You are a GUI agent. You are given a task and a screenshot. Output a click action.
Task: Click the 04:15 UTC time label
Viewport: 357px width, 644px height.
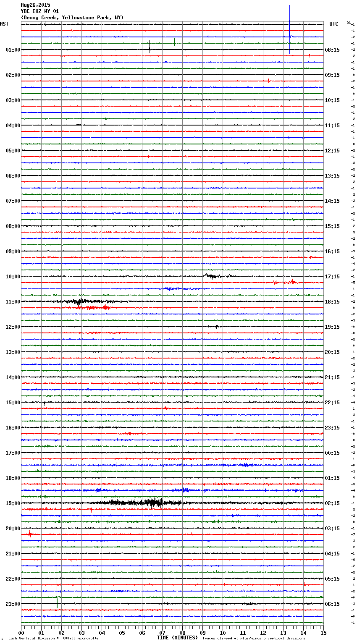[x=332, y=554]
